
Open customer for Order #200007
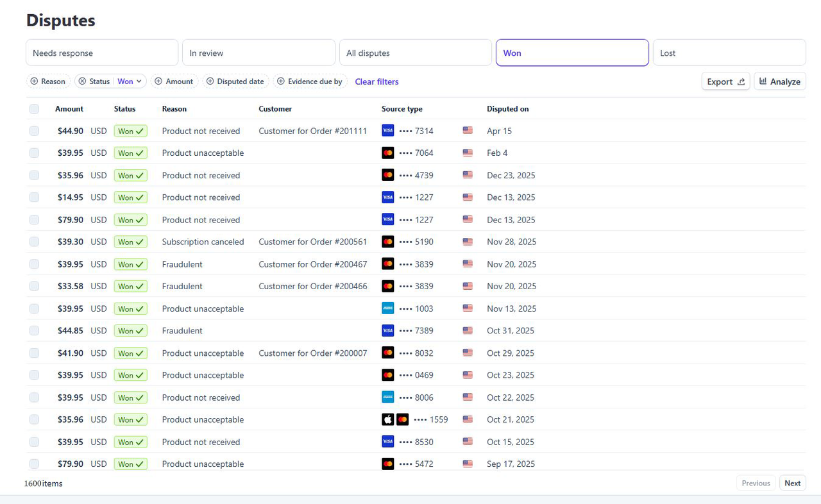(x=313, y=353)
